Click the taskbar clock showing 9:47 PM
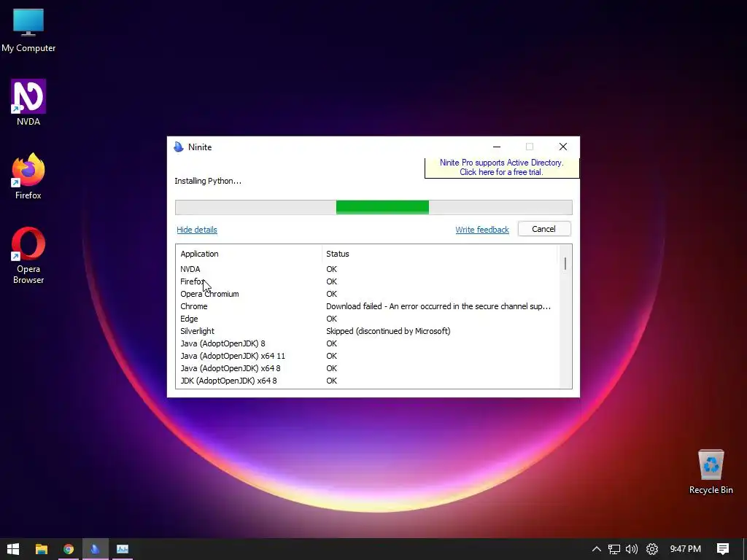The image size is (747, 560). [x=685, y=549]
